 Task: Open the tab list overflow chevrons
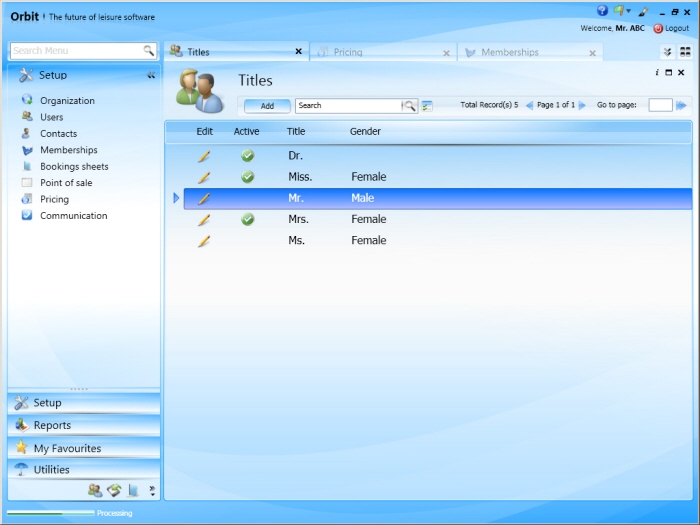(x=667, y=52)
